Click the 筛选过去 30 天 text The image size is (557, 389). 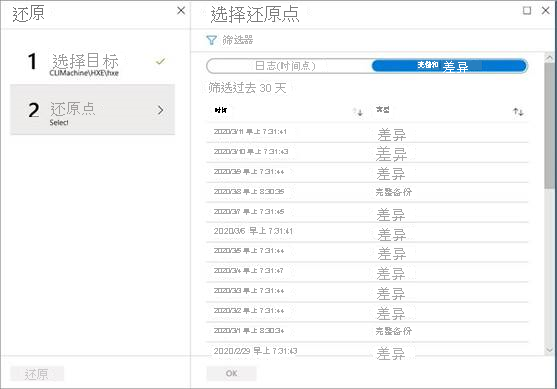[247, 87]
